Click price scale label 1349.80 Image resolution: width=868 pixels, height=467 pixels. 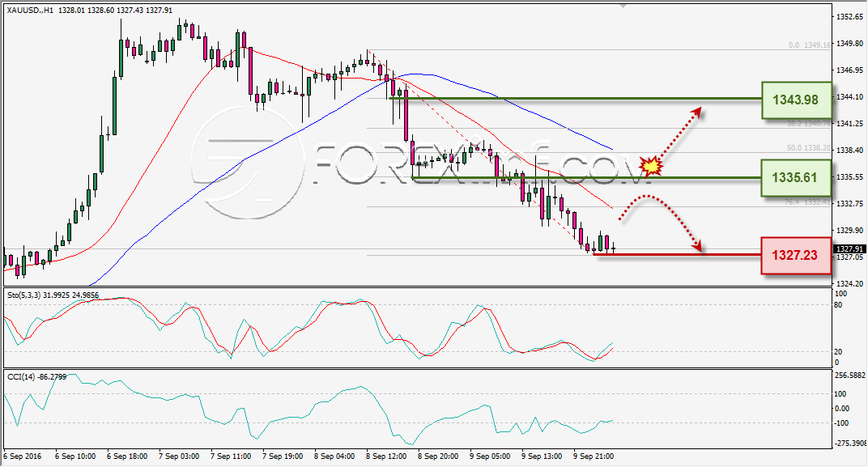coord(849,43)
